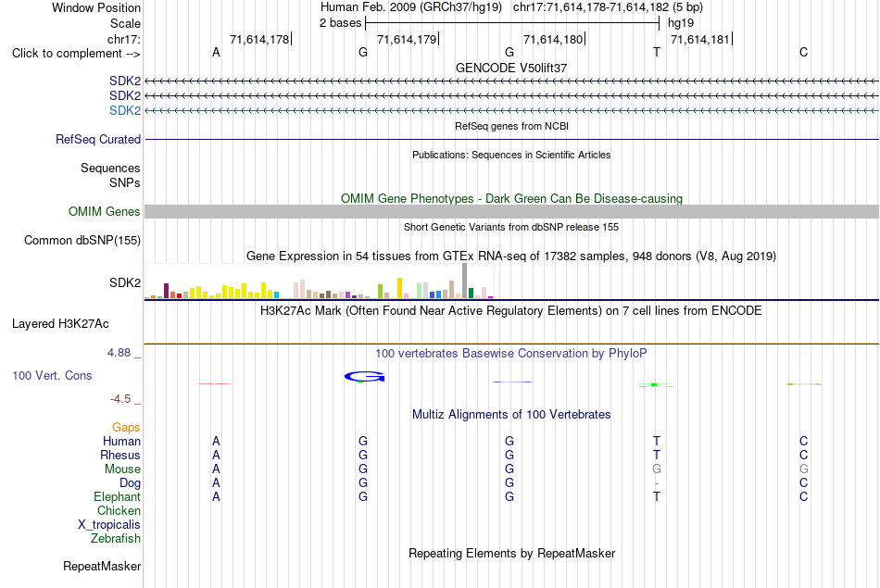Select the Zebrafish species row label
This screenshot has height=588, width=880.
116,538
